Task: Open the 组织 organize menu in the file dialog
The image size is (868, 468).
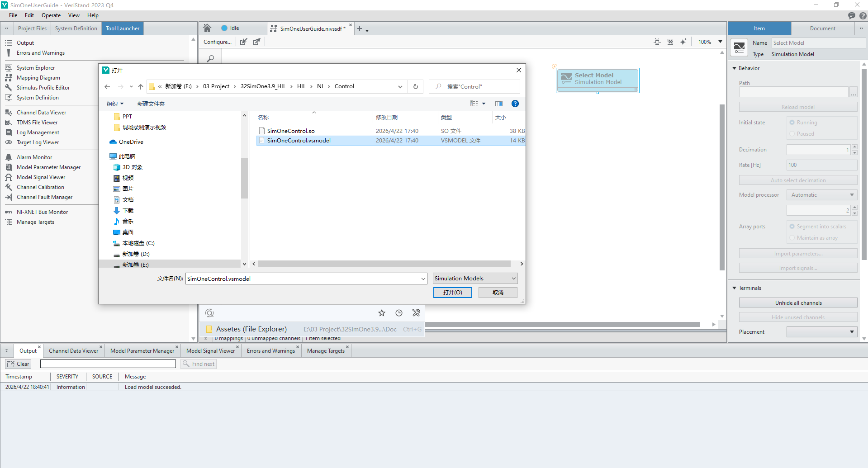Action: click(x=115, y=104)
